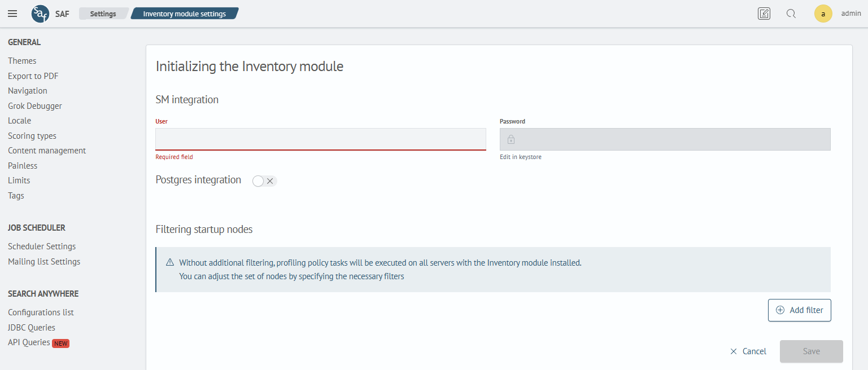Screen dimensions: 868x370
Task: Open Grok Debugger
Action: pyautogui.click(x=35, y=106)
